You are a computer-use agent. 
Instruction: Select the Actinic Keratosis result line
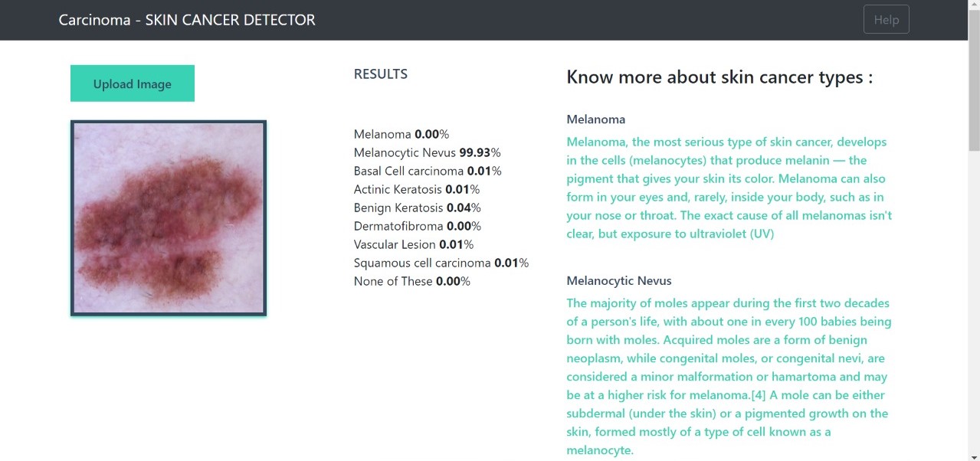coord(416,189)
